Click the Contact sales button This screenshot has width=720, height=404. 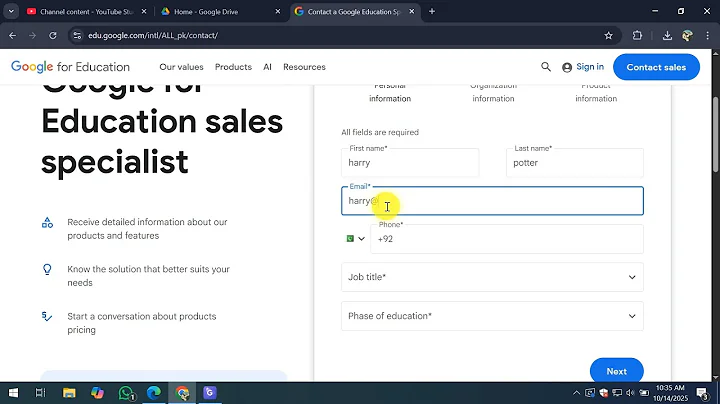coord(656,67)
